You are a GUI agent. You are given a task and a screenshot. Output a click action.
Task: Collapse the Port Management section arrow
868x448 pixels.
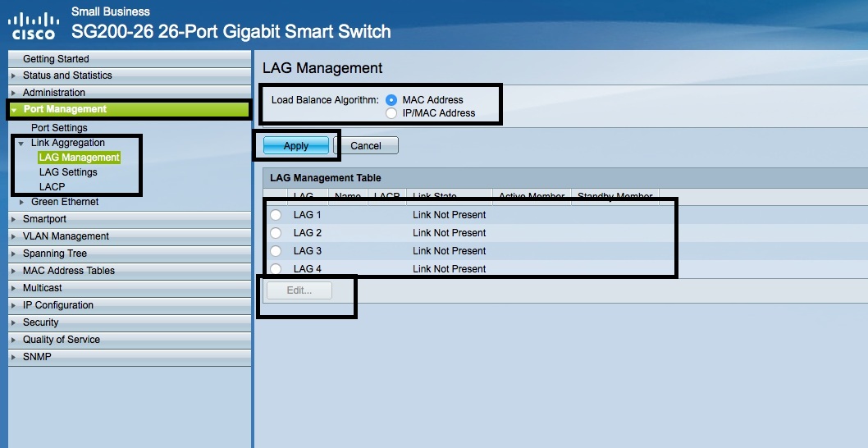[14, 110]
